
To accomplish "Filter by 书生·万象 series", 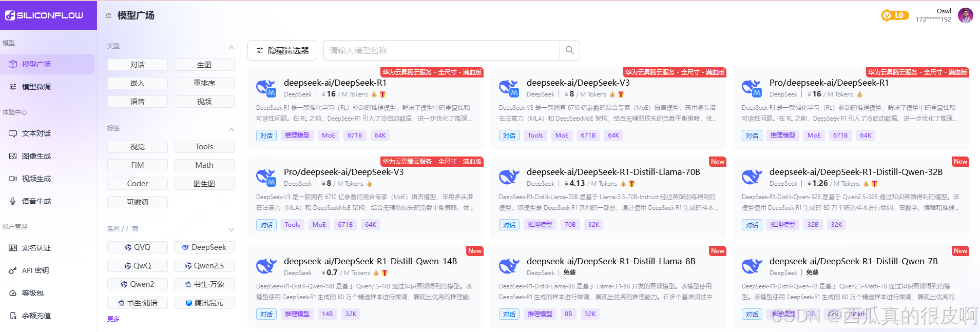I will click(204, 284).
